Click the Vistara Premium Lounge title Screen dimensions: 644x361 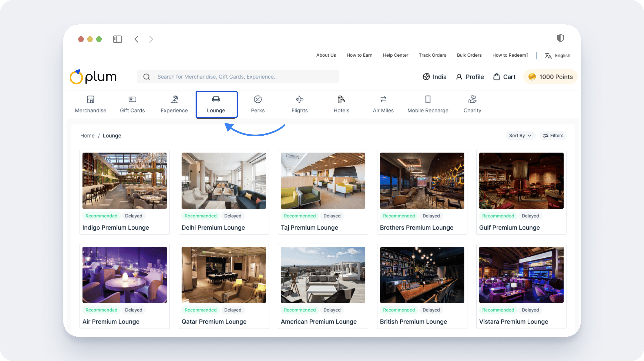point(514,322)
